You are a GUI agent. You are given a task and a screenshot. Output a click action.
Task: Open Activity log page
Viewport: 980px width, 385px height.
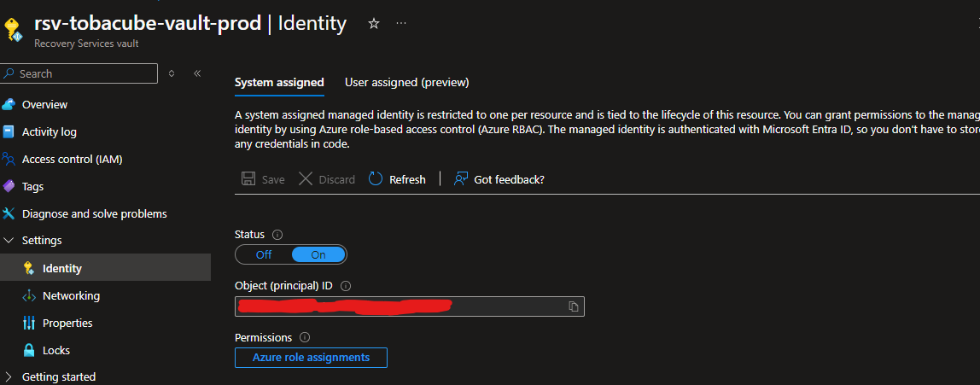tap(50, 131)
